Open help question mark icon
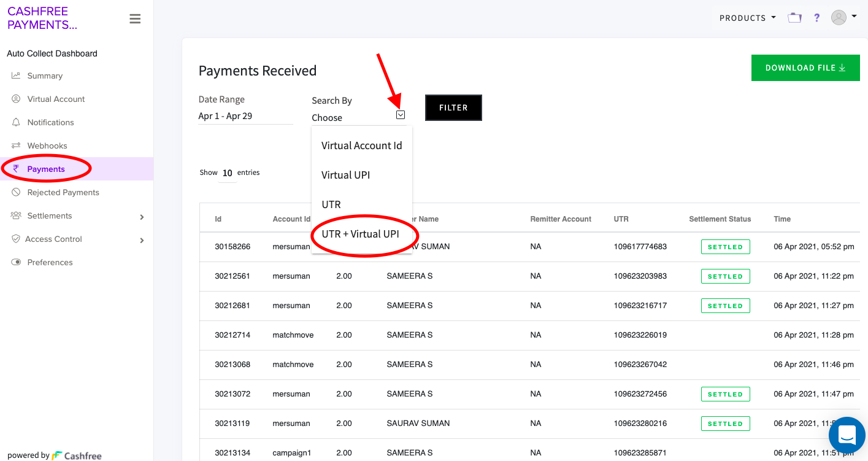This screenshot has width=868, height=461. (x=816, y=18)
